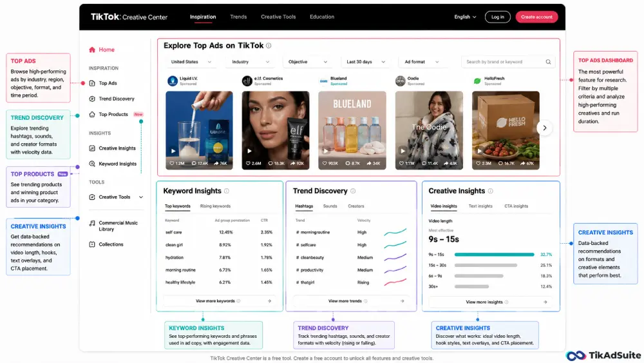Viewport: 644px width, 363px height.
Task: Open the Industry filter dropdown
Action: click(251, 62)
